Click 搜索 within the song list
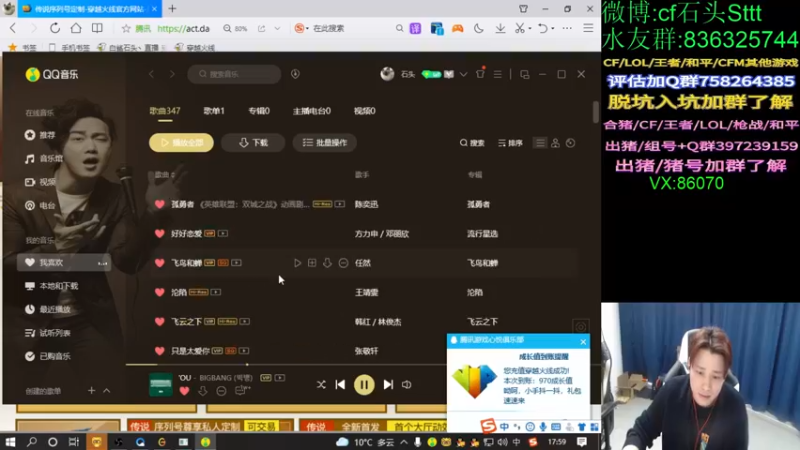Screen dimensions: 800x450 click(x=472, y=143)
